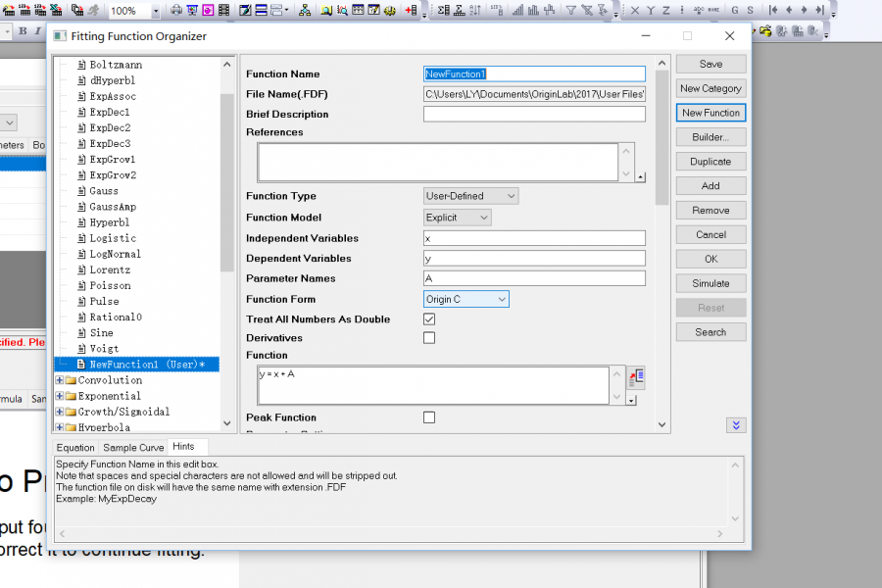
Task: Click the Move Left arrow icon
Action: click(x=789, y=10)
